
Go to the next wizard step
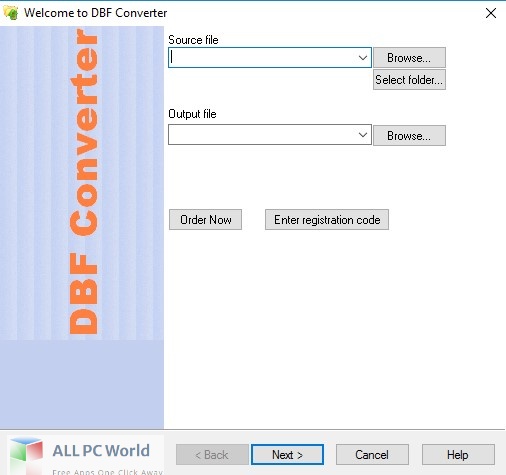tap(287, 454)
